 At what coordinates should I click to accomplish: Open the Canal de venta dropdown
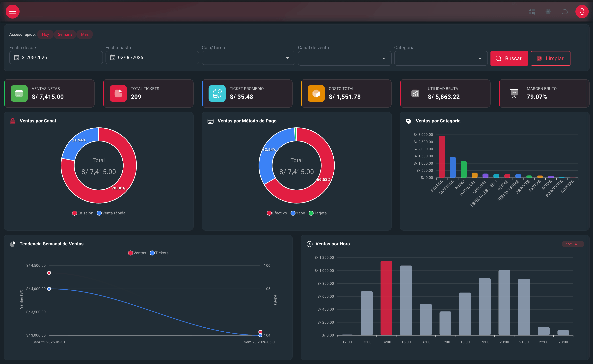[x=345, y=58]
